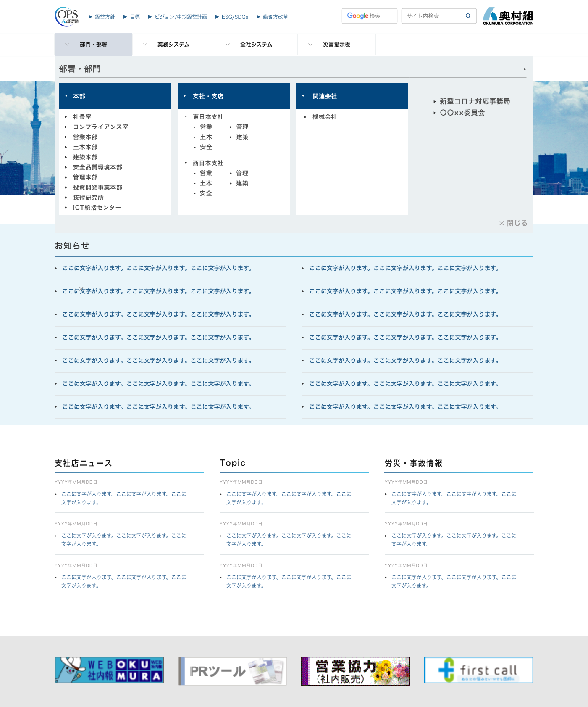Screen dimensions: 588x707
Task: Expand the 災害掲示板 dropdown menu
Action: tap(336, 45)
